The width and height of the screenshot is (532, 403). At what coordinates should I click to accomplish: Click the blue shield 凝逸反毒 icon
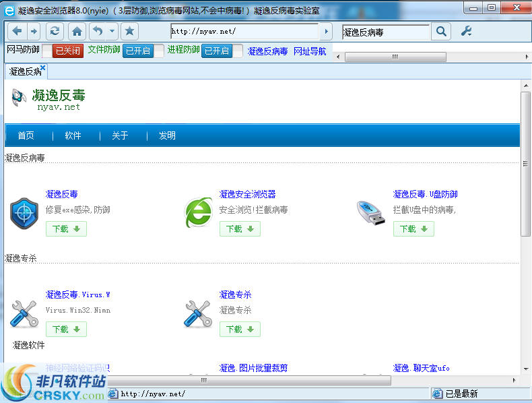pos(24,213)
